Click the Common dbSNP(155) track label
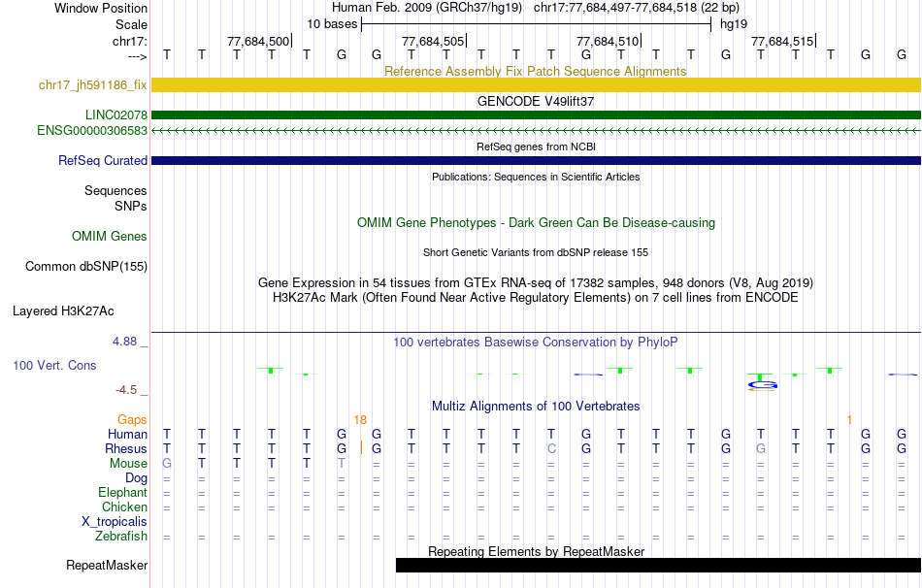This screenshot has width=922, height=588. [86, 267]
